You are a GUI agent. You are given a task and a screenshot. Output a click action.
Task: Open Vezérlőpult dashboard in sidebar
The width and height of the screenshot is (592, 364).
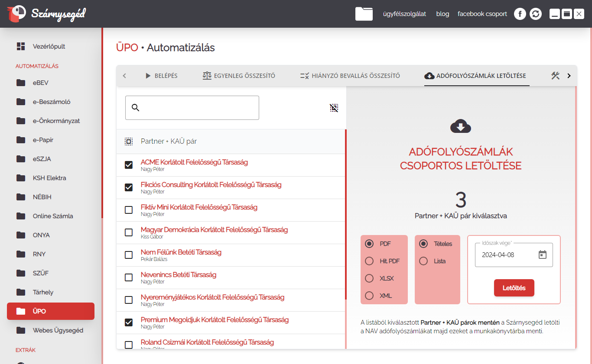coord(49,46)
